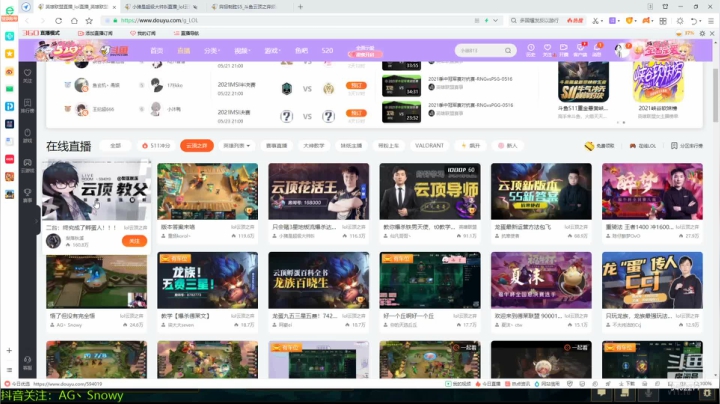Open the 历史 watch history icon
Screen dimensions: 720x404
click(531, 50)
